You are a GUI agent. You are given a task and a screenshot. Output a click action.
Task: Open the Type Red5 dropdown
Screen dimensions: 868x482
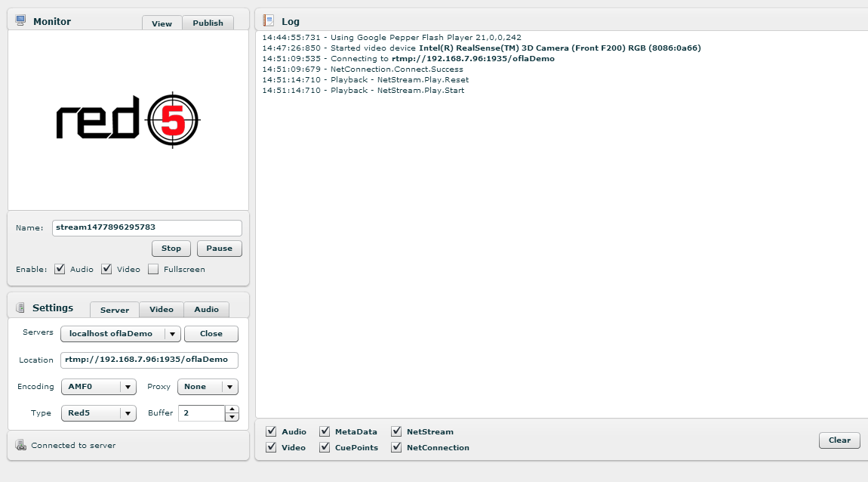(x=99, y=412)
